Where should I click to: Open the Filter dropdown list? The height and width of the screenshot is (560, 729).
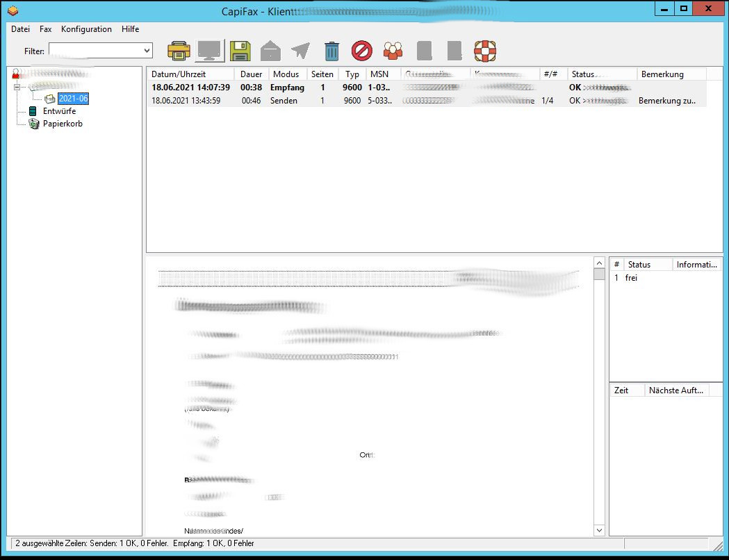[147, 51]
